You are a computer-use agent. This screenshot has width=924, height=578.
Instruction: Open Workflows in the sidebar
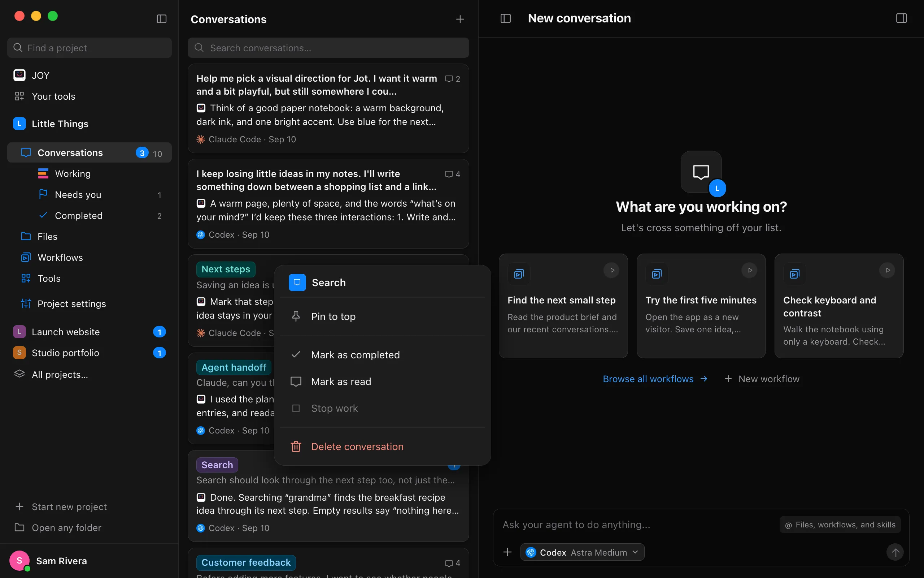(x=90, y=258)
